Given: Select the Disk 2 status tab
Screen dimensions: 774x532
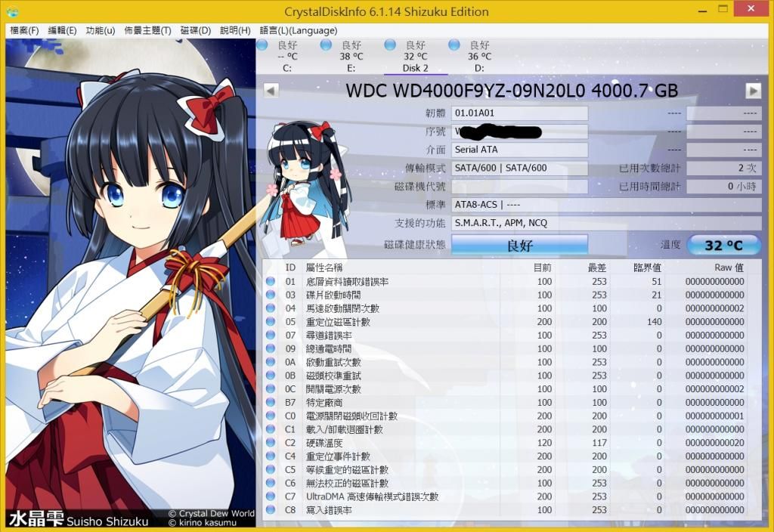Looking at the screenshot, I should pos(416,56).
